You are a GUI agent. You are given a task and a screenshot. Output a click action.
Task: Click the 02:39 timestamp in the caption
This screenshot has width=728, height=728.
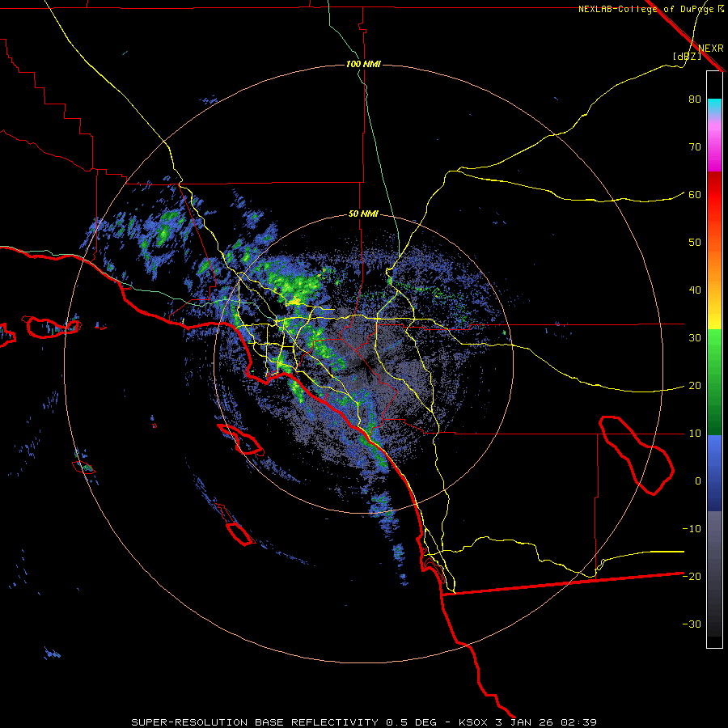[579, 722]
